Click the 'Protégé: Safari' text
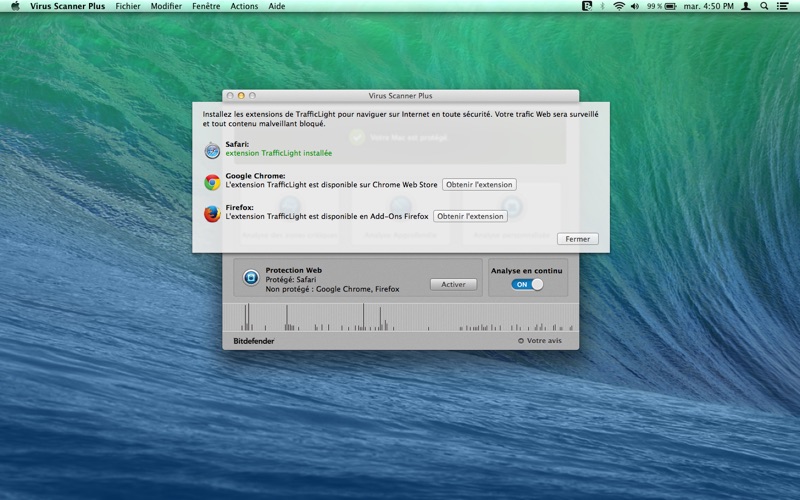Viewport: 800px width, 500px height. tap(291, 280)
